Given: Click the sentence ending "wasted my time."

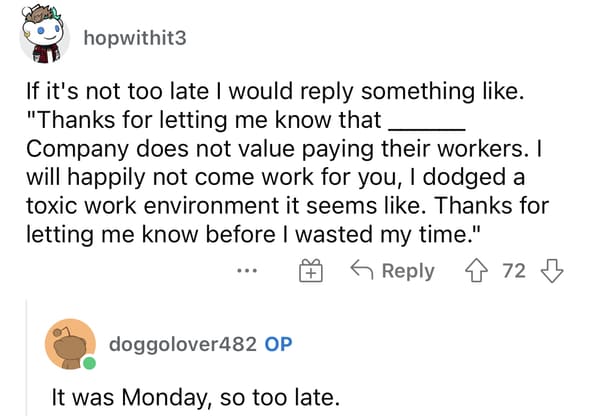Looking at the screenshot, I should point(252,234).
